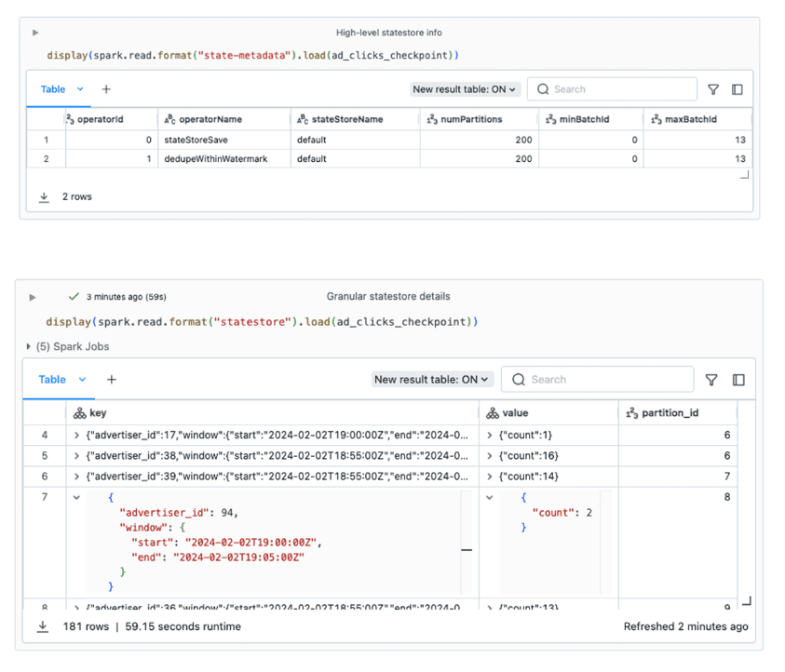The height and width of the screenshot is (672, 785).
Task: Click the state-metadata code line
Action: (253, 55)
